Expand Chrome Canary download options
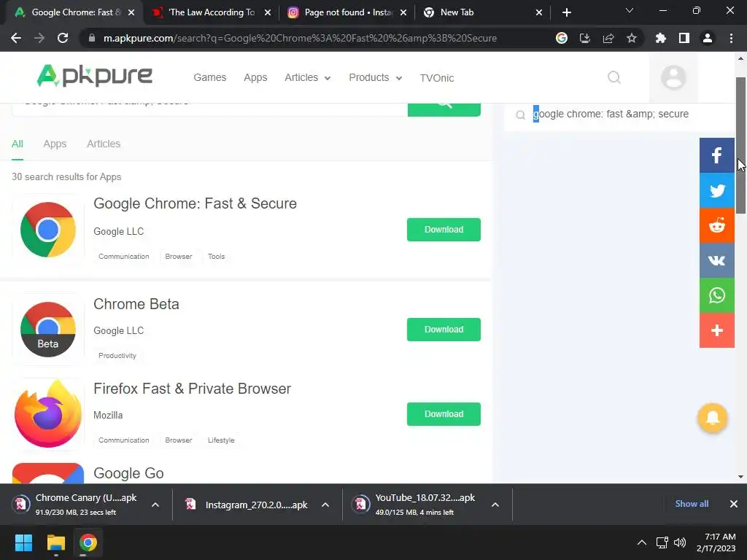747x560 pixels. 155,505
